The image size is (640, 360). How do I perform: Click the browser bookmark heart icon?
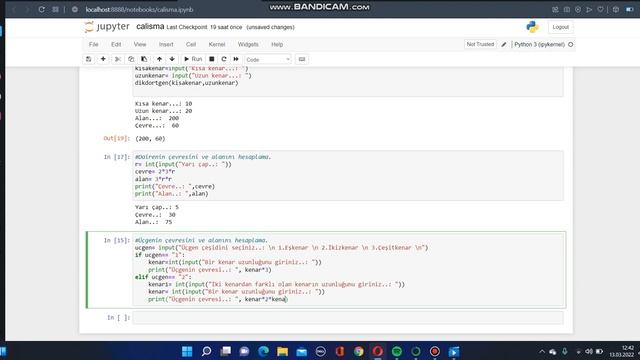pyautogui.click(x=600, y=9)
